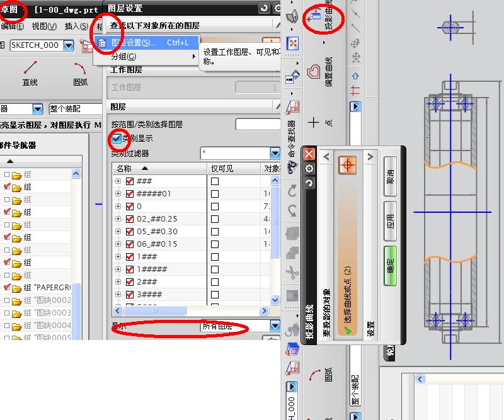Click the red dimension-lines icon
The width and height of the screenshot is (504, 420).
pos(355,90)
